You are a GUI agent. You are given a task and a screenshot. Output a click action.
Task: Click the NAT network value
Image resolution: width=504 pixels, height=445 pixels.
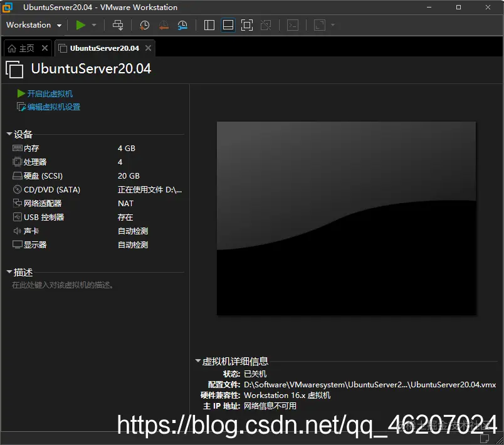point(125,203)
